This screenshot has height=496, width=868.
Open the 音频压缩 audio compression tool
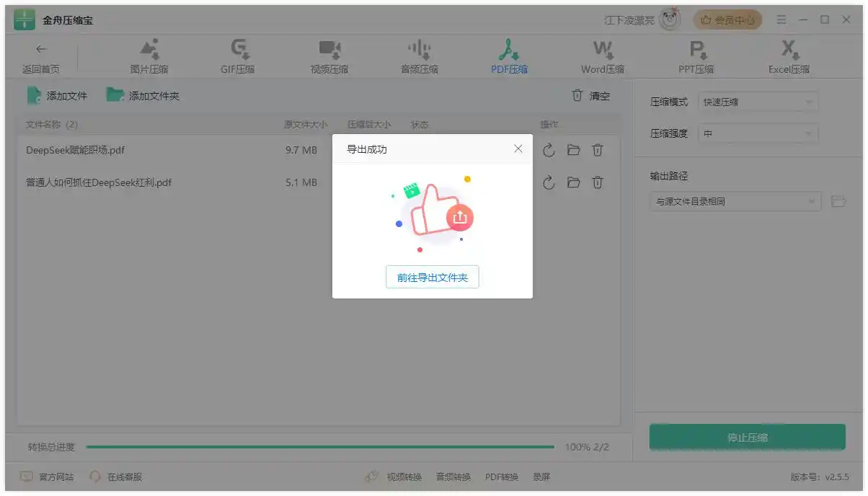click(420, 57)
